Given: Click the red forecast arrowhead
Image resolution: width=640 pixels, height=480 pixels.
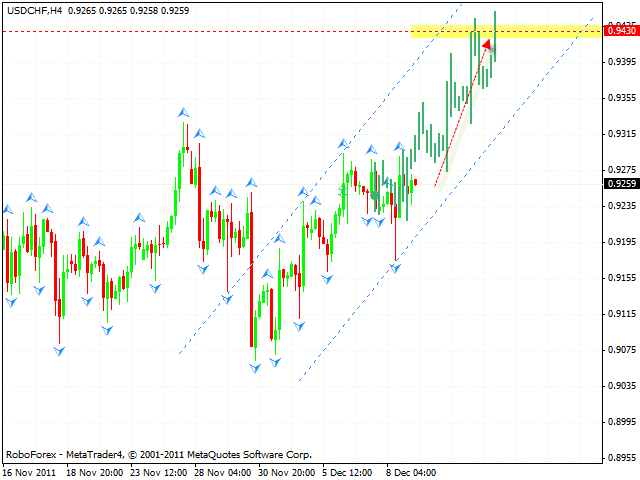Looking at the screenshot, I should [487, 45].
